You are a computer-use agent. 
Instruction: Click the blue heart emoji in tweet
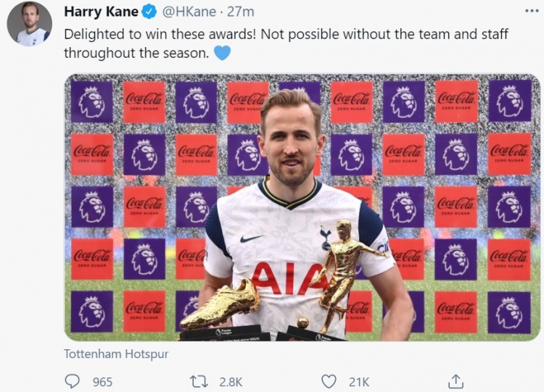tap(222, 54)
